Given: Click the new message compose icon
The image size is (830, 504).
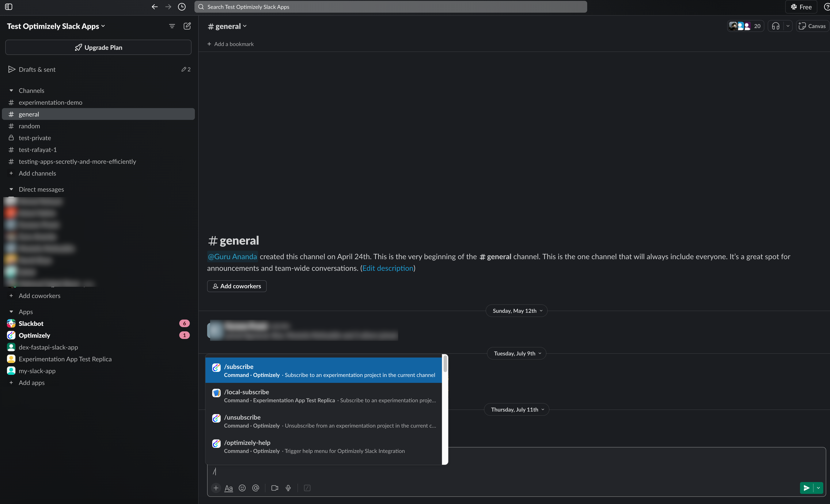Looking at the screenshot, I should pyautogui.click(x=187, y=26).
